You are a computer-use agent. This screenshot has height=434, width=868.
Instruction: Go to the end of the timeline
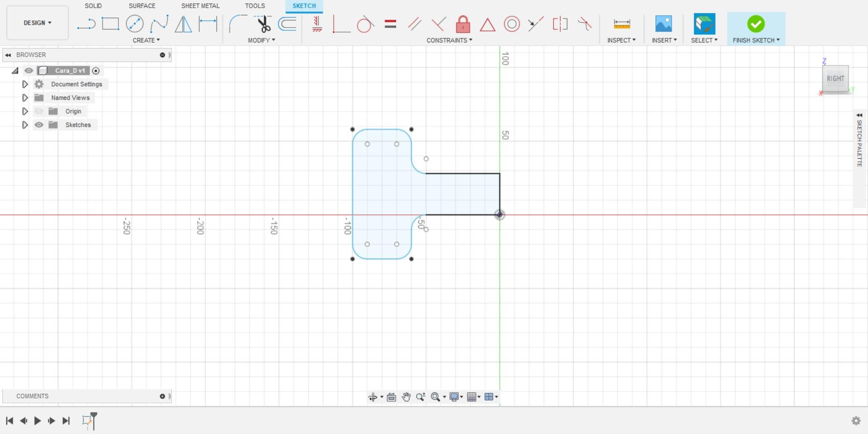pyautogui.click(x=66, y=421)
